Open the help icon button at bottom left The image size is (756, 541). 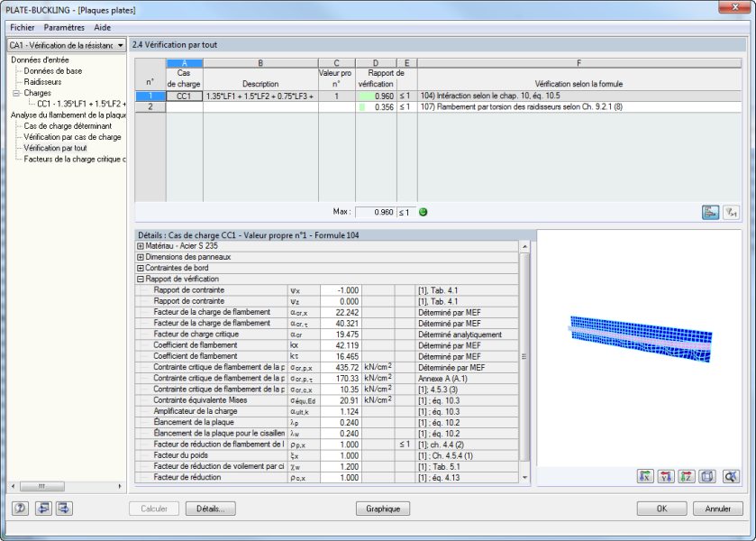(20, 509)
